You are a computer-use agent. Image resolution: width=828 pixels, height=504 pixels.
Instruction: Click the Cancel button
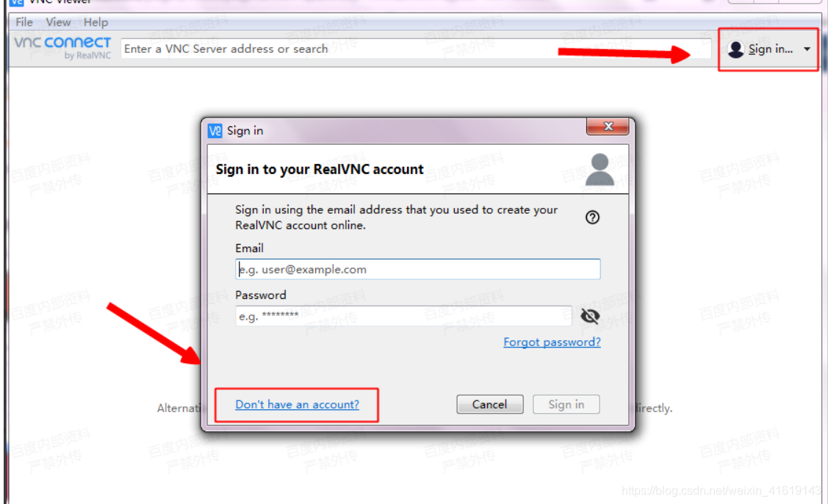[x=490, y=404]
